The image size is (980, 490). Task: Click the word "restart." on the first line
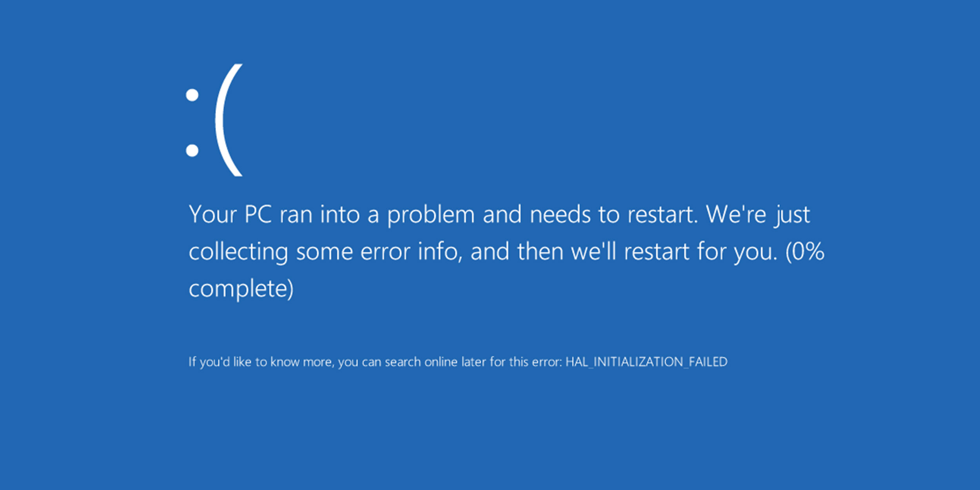click(x=662, y=215)
